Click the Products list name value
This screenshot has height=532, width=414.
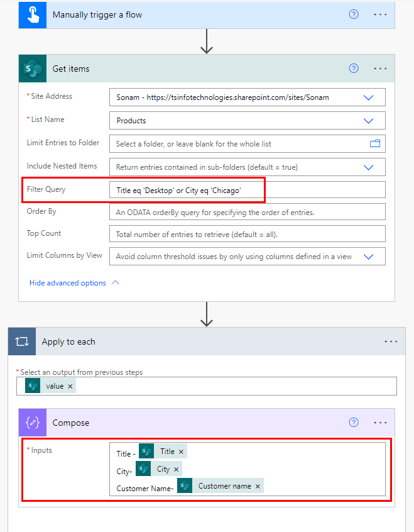pos(131,121)
